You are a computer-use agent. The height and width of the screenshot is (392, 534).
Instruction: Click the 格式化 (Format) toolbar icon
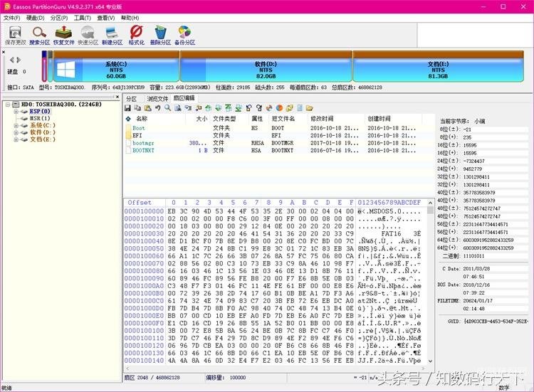pos(136,36)
